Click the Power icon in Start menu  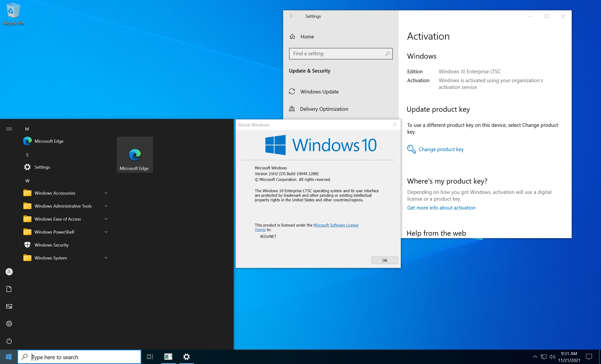9,341
